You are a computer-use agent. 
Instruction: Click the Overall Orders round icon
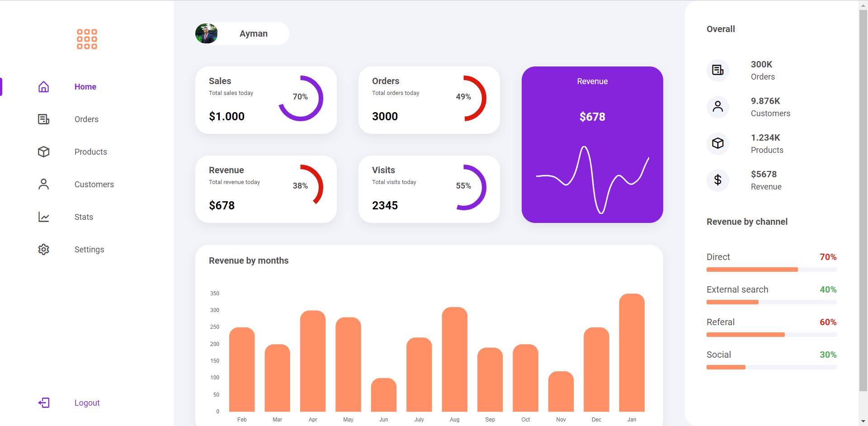718,71
